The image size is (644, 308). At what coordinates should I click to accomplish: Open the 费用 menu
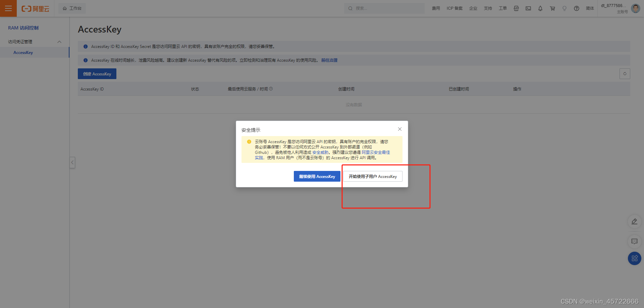pos(436,8)
